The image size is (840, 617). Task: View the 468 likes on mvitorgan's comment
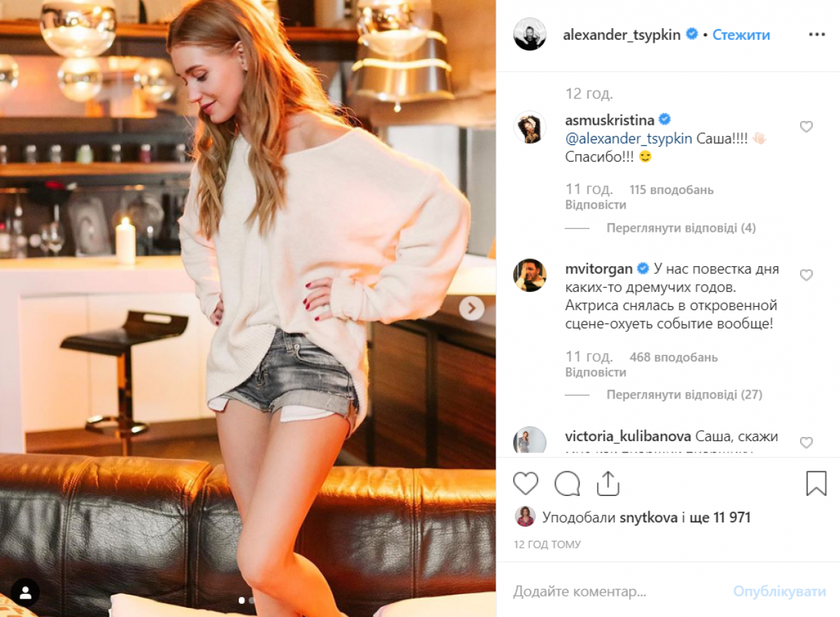[x=673, y=357]
